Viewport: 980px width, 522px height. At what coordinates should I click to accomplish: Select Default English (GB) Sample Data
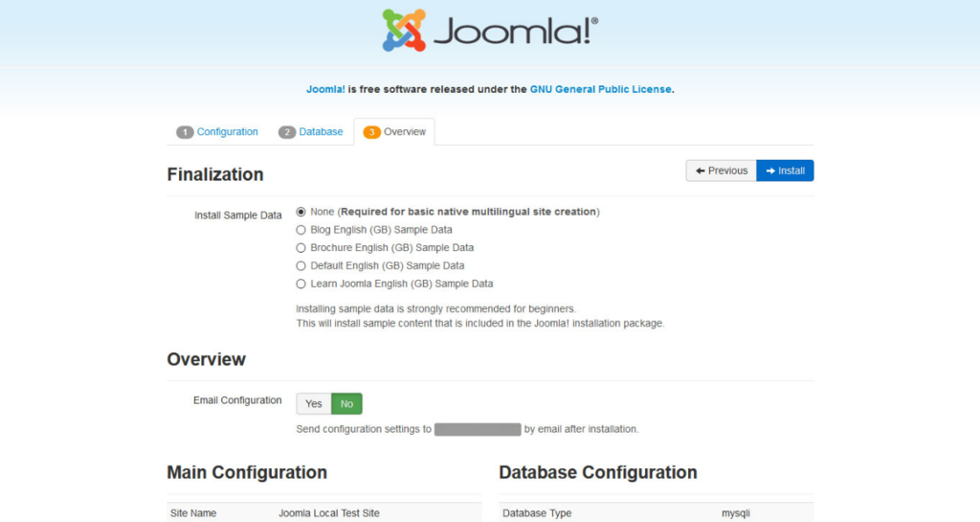click(301, 265)
